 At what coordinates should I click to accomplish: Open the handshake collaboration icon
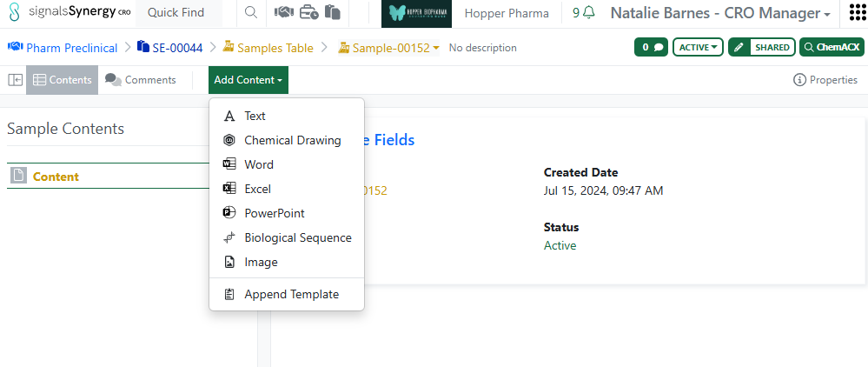point(283,13)
